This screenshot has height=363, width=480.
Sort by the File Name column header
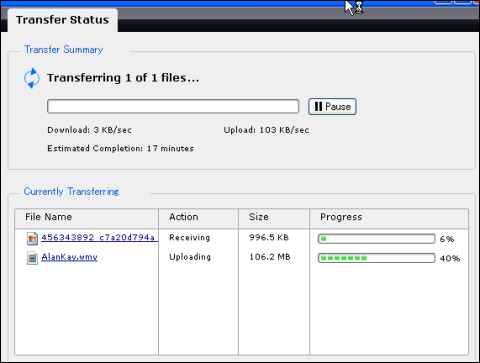pos(87,219)
